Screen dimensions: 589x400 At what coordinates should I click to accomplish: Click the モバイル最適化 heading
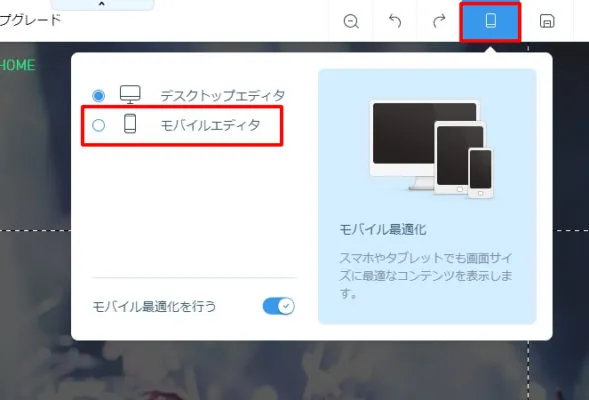click(383, 229)
